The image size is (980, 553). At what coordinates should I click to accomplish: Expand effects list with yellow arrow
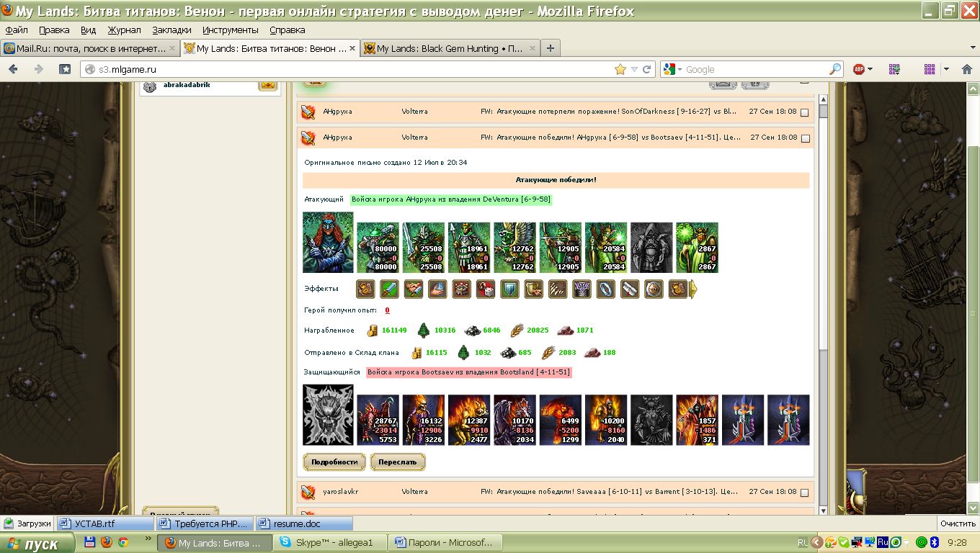(694, 289)
